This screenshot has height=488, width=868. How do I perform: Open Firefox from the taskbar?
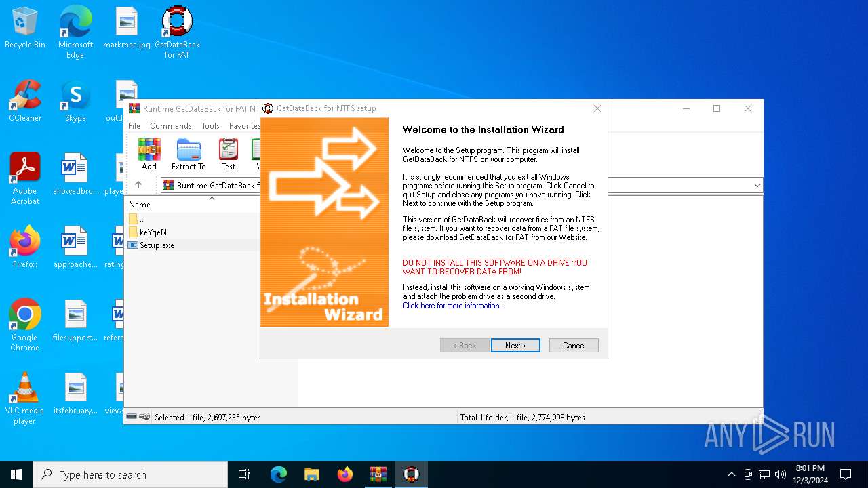pyautogui.click(x=345, y=474)
